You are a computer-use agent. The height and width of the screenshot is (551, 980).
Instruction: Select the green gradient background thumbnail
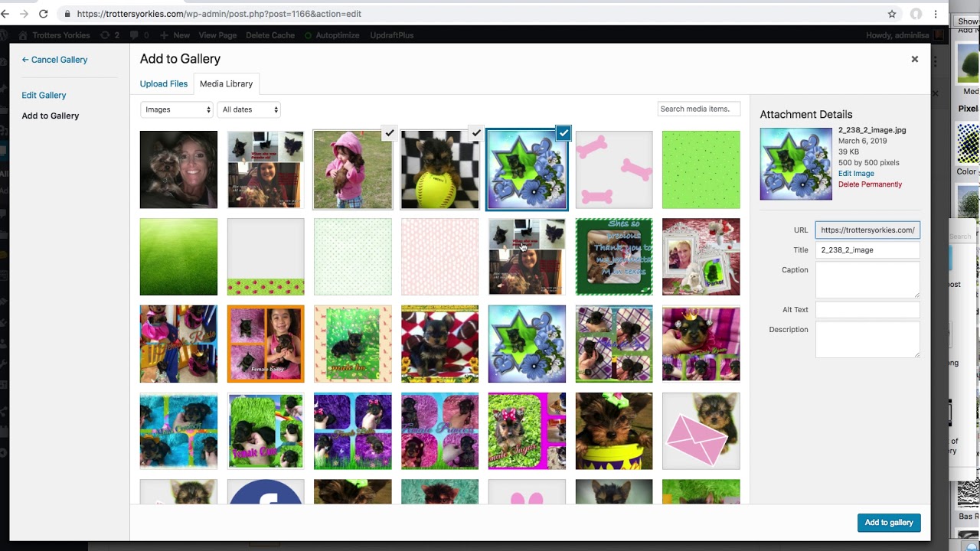(178, 256)
